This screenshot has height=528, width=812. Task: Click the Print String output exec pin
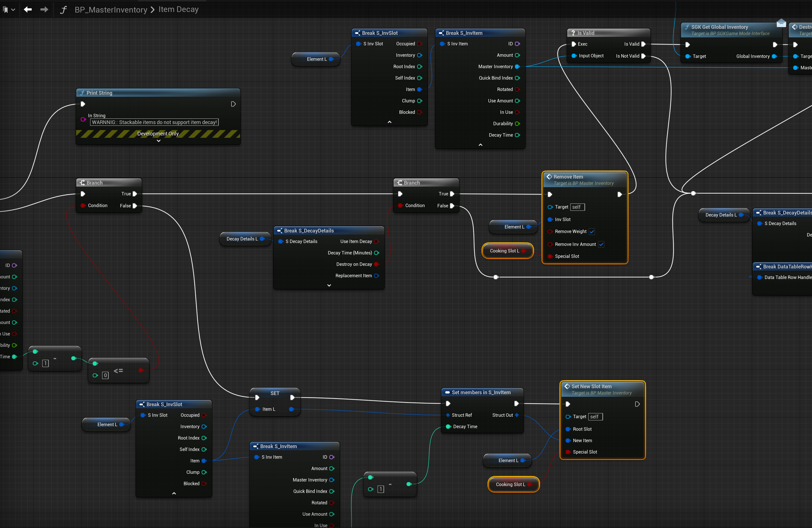[x=234, y=104]
